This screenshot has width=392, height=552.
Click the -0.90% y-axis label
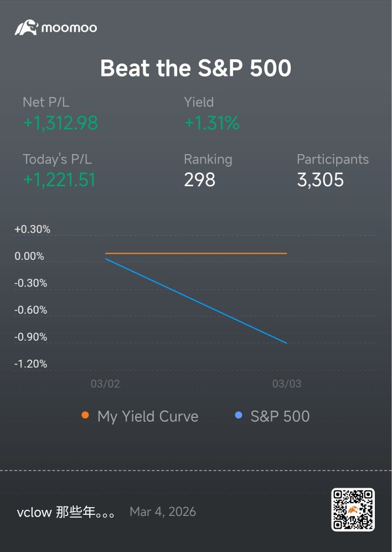(x=31, y=337)
